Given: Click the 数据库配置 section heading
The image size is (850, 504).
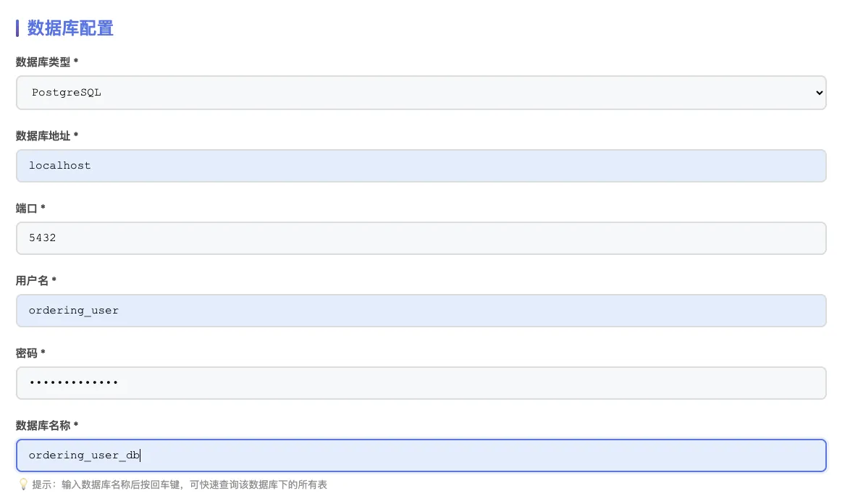Looking at the screenshot, I should [70, 28].
